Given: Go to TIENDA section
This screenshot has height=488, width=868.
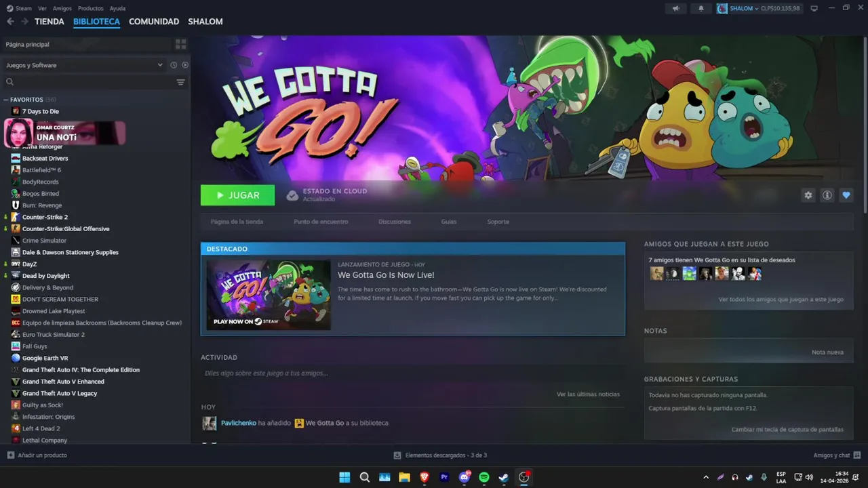Looking at the screenshot, I should pyautogui.click(x=50, y=22).
